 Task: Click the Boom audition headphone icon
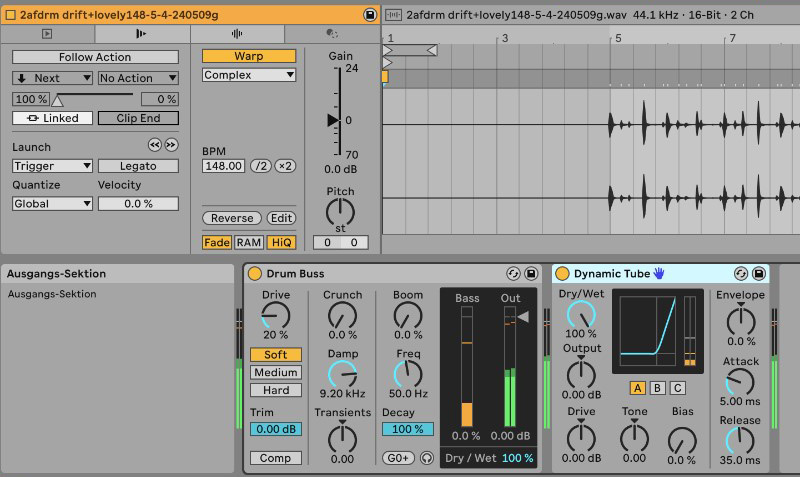428,458
